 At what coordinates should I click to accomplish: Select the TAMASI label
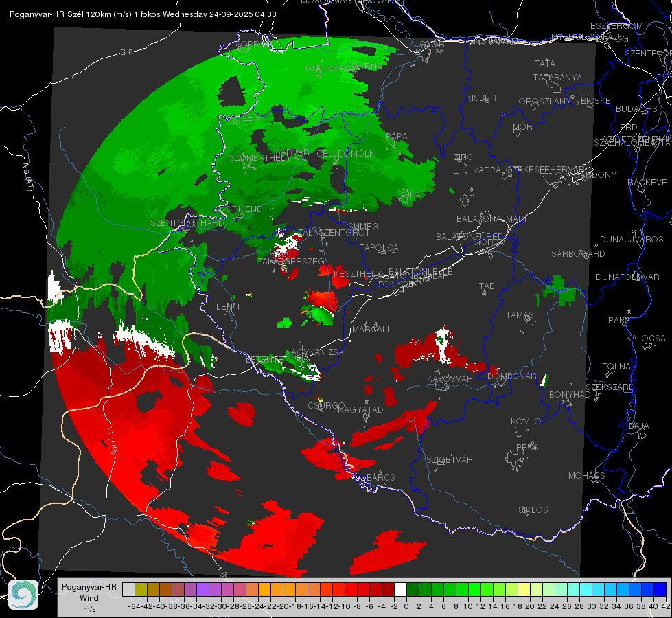521,314
